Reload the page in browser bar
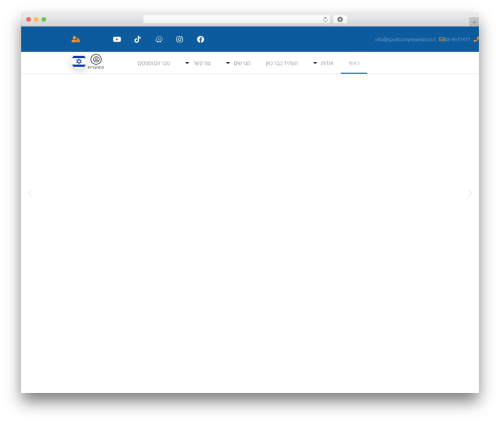 [x=325, y=19]
